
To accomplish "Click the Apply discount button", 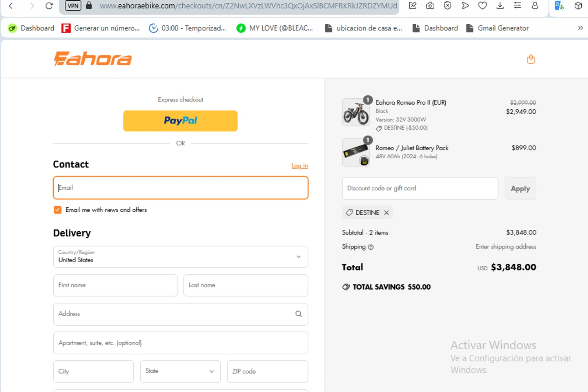I will (x=520, y=189).
